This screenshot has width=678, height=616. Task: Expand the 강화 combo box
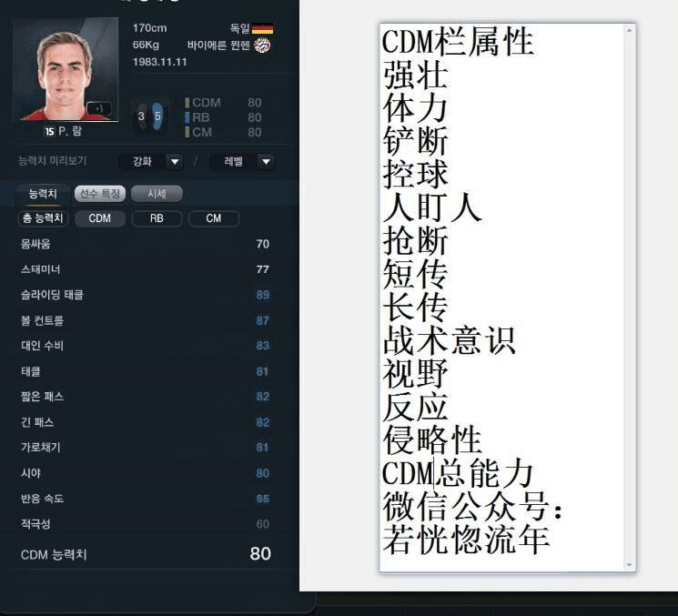(x=151, y=162)
